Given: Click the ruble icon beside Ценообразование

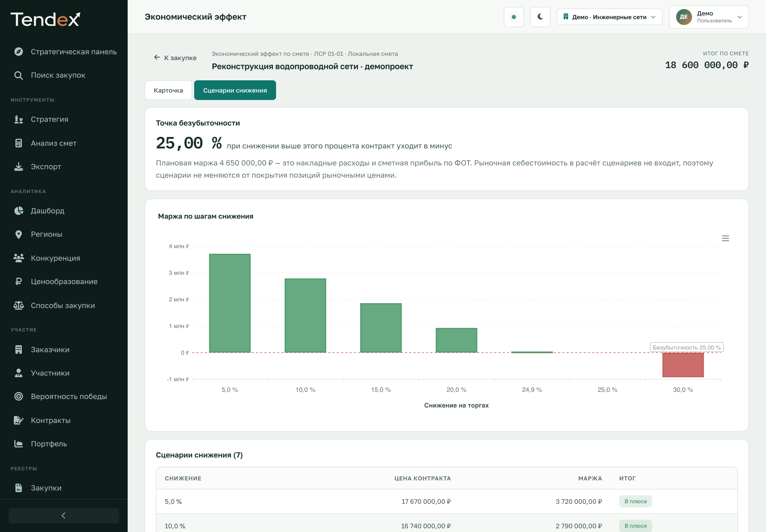Looking at the screenshot, I should [x=19, y=282].
